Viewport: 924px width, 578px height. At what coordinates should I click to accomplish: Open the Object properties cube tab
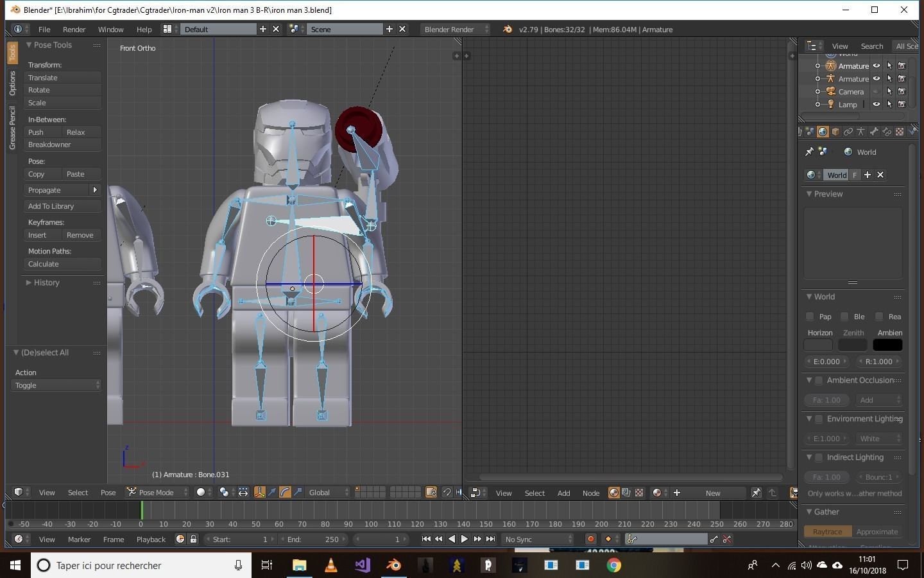point(835,132)
